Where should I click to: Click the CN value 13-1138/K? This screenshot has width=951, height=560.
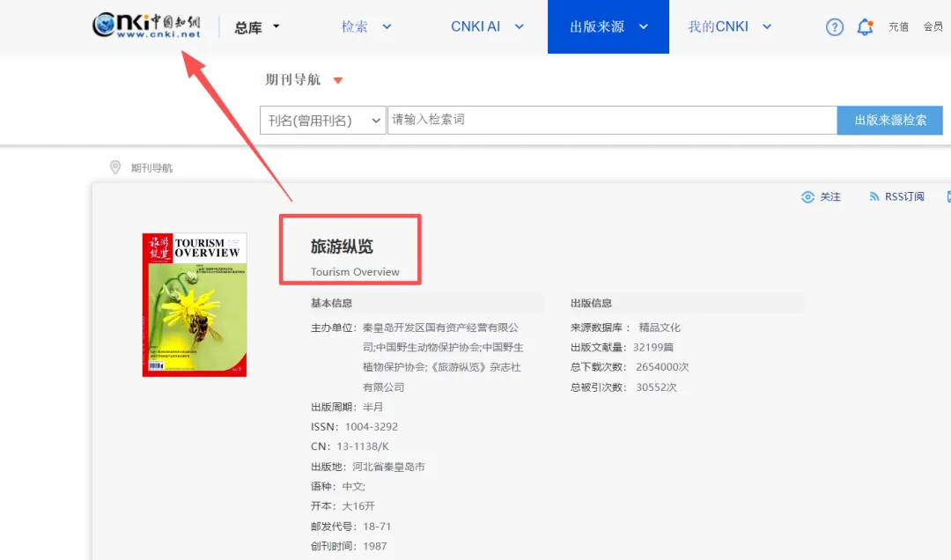(362, 446)
